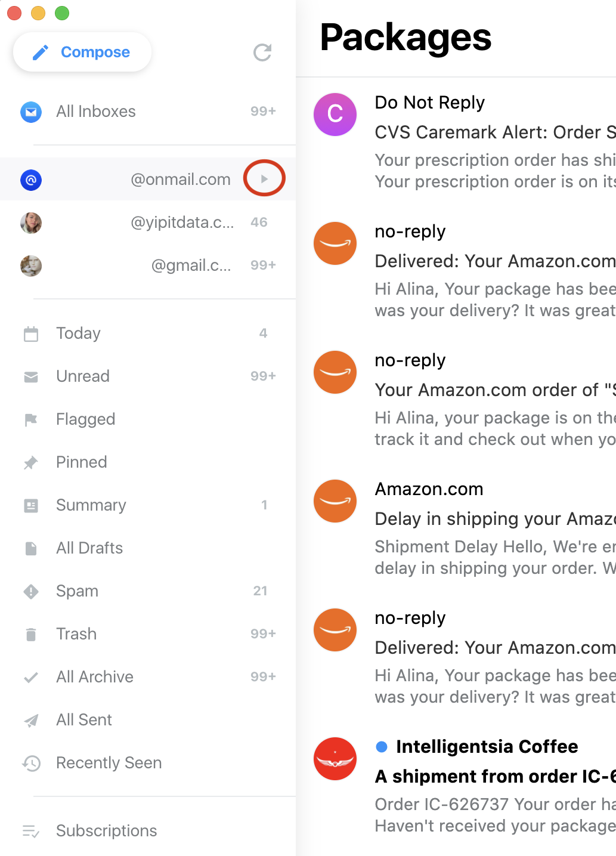Show Unread messages envelope icon

click(x=31, y=377)
